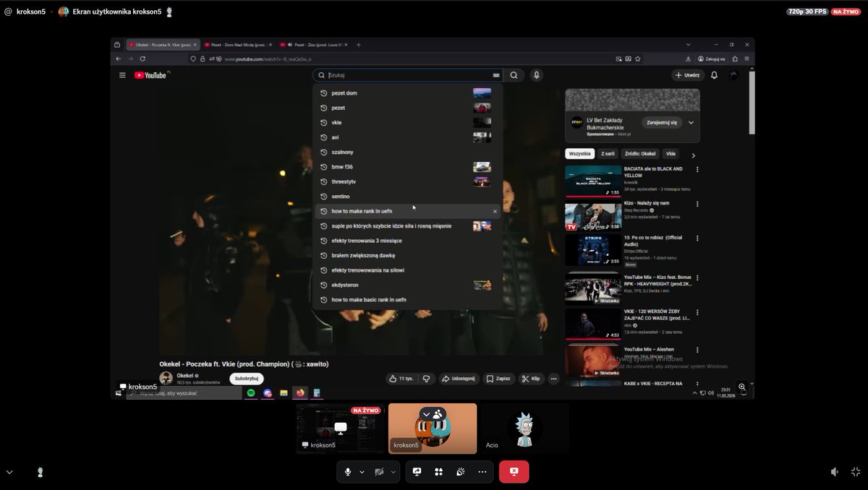The height and width of the screenshot is (490, 868).
Task: Adjust stream volume speaker icon
Action: 835,472
